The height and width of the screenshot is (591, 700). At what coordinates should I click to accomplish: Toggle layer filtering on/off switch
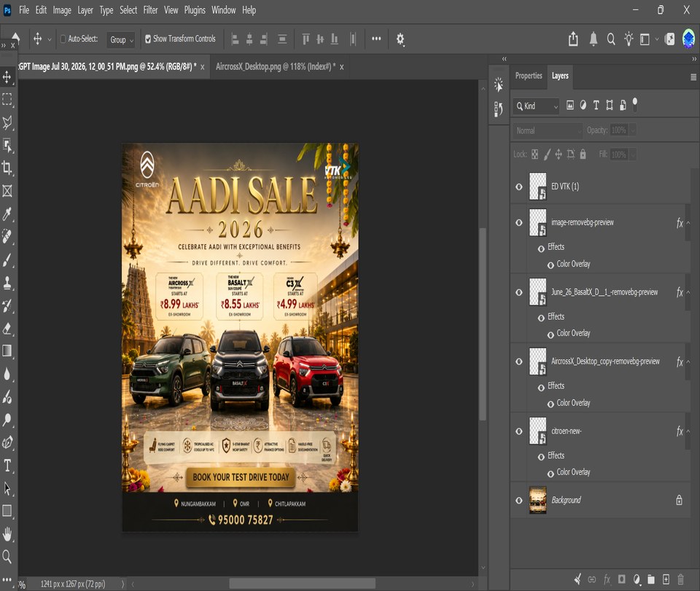(x=634, y=104)
